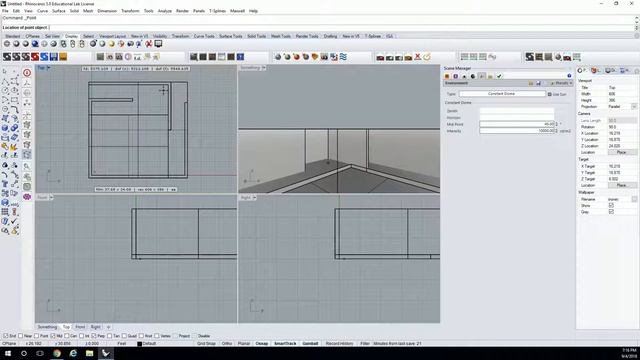Click the magnifier zoom icon in left sidebar
This screenshot has width=640, height=360.
[27, 166]
